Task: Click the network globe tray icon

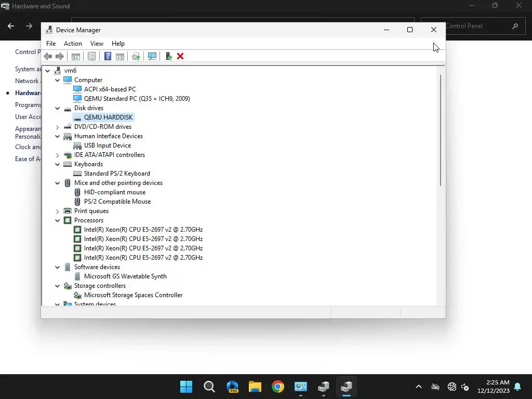Action: (x=451, y=387)
